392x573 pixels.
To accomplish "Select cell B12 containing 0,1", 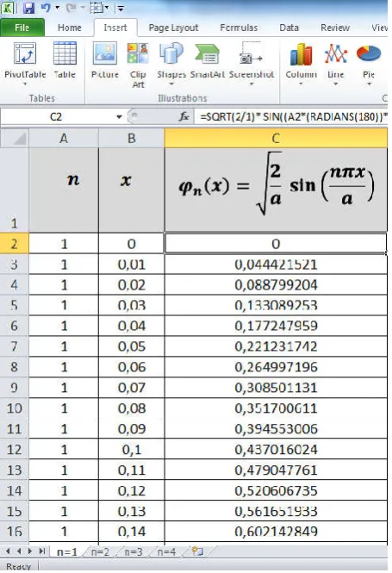I will [132, 449].
